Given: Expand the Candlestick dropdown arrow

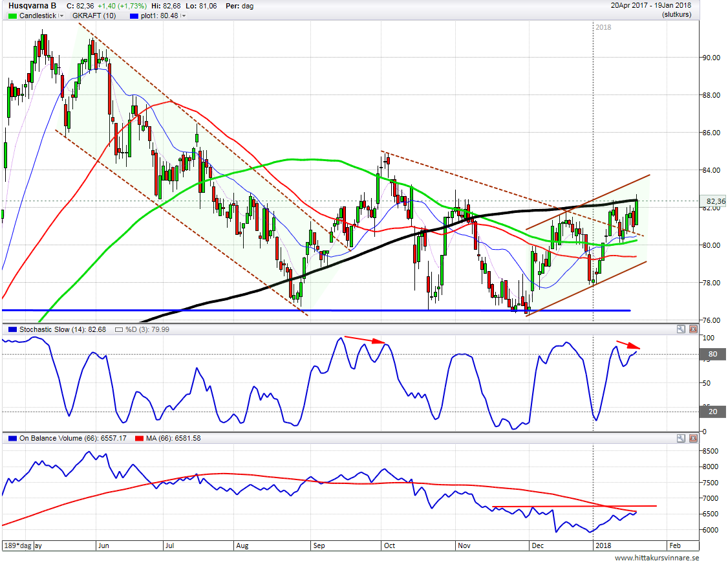Looking at the screenshot, I should click(61, 16).
